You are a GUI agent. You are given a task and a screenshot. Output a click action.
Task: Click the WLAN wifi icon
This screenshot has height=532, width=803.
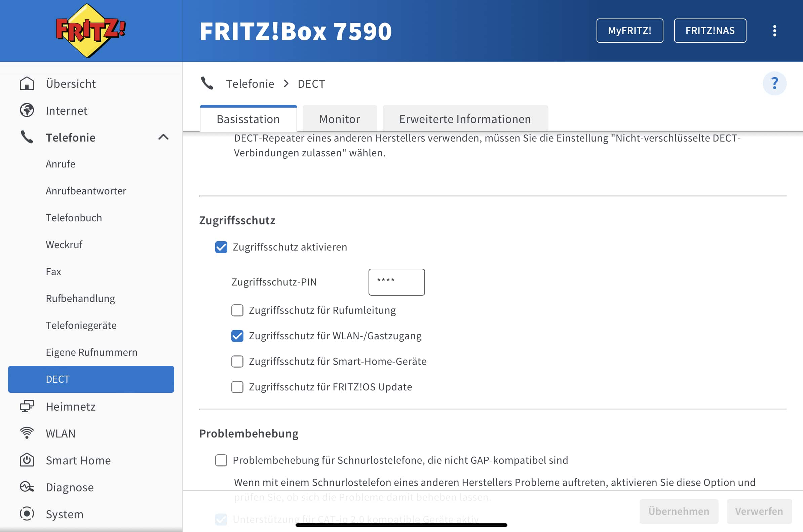point(27,433)
